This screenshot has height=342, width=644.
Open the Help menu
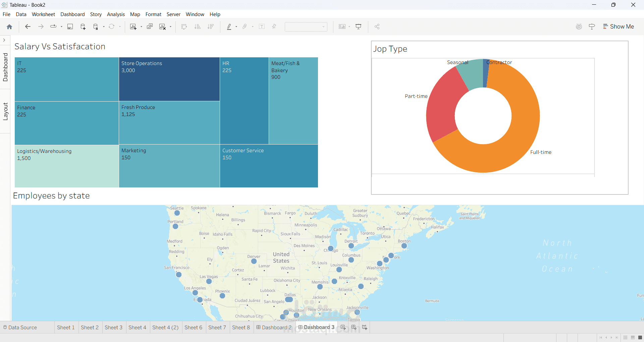click(x=215, y=14)
